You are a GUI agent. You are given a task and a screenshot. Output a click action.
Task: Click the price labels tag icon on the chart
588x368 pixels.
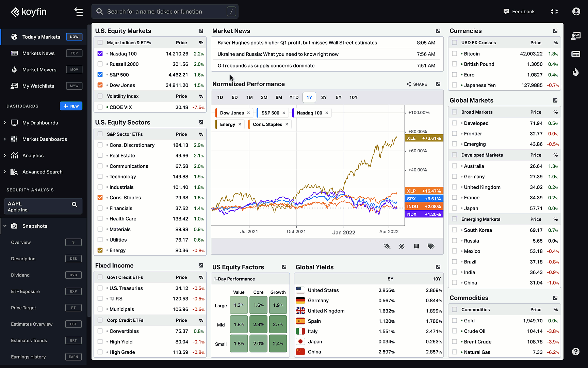click(431, 246)
